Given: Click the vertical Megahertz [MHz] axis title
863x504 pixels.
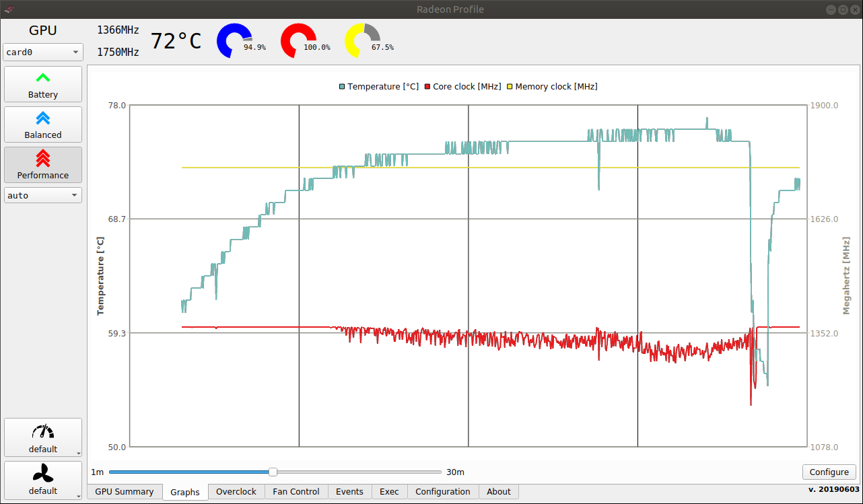Looking at the screenshot, I should 847,275.
